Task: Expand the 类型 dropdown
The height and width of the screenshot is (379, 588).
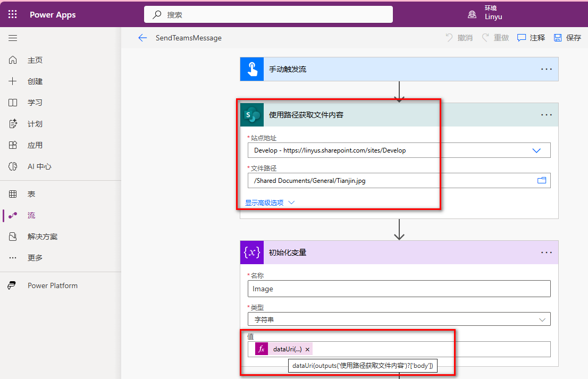Action: tap(542, 319)
